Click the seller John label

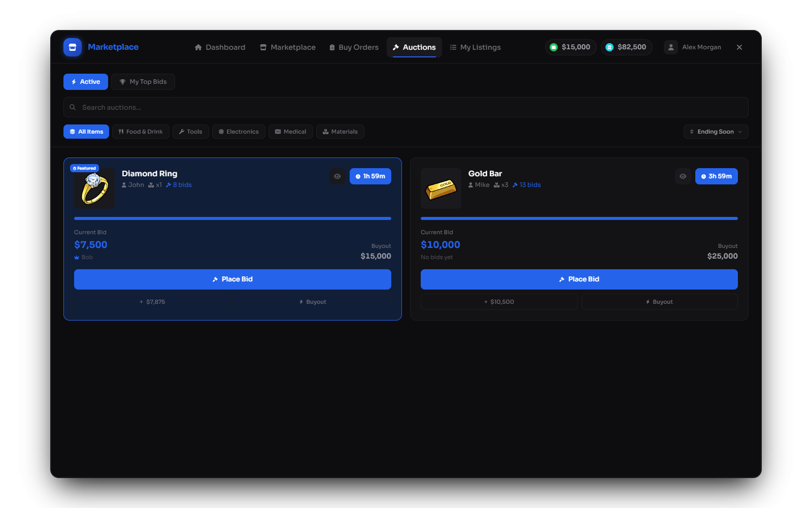133,185
